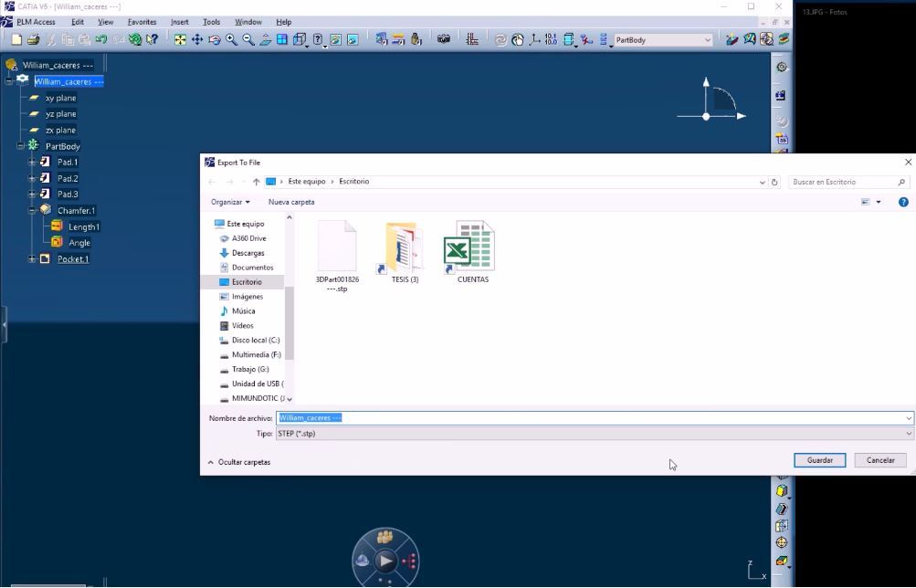Click the Fit All In icon
Screen dimensions: 916x588
(180, 40)
